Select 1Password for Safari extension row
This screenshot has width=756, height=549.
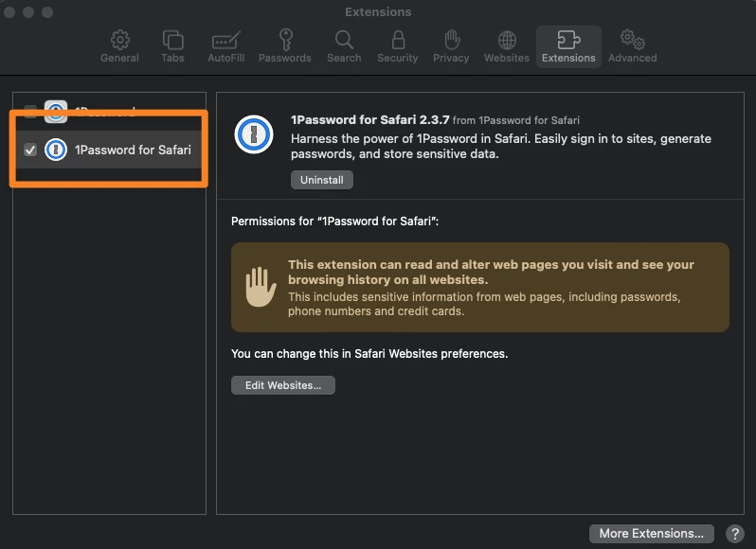click(x=109, y=150)
